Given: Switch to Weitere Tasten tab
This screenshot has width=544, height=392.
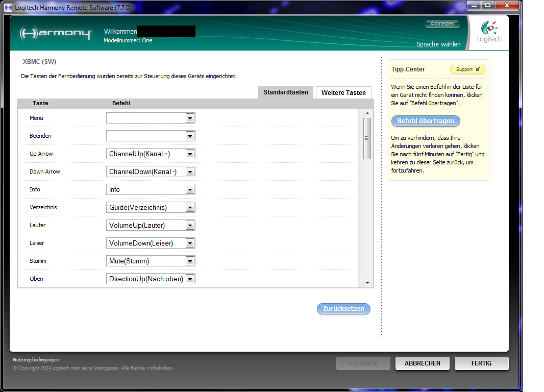Looking at the screenshot, I should coord(343,93).
